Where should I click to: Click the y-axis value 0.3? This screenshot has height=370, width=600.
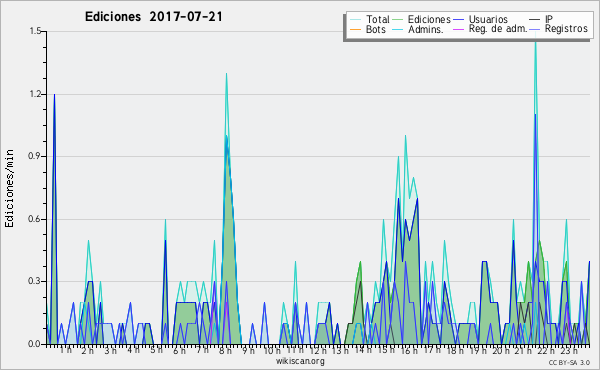click(x=35, y=281)
